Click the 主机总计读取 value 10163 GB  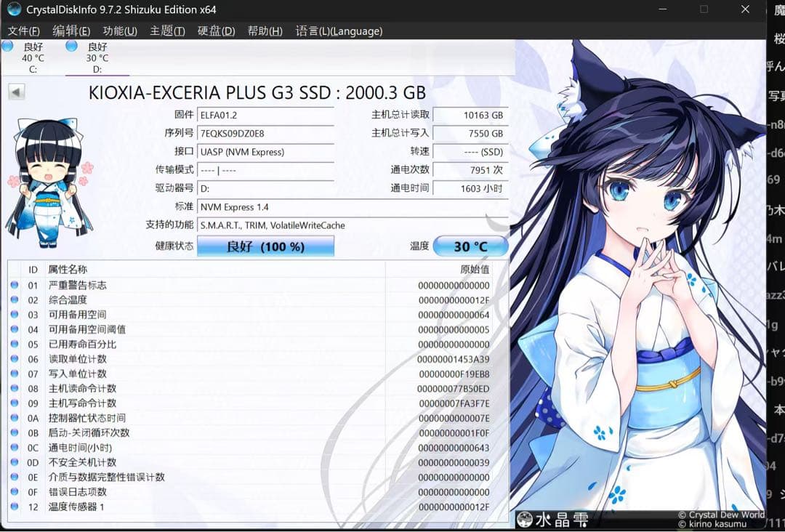pyautogui.click(x=470, y=115)
